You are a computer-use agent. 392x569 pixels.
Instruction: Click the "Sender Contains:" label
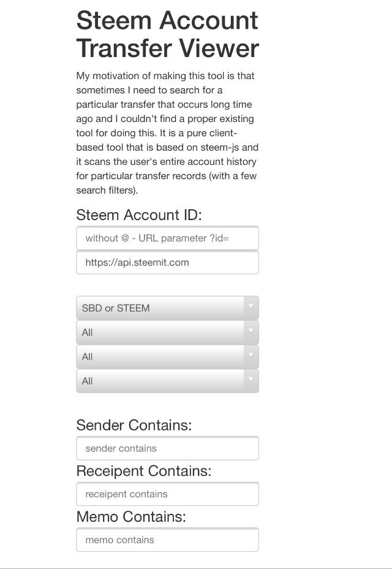click(x=134, y=425)
